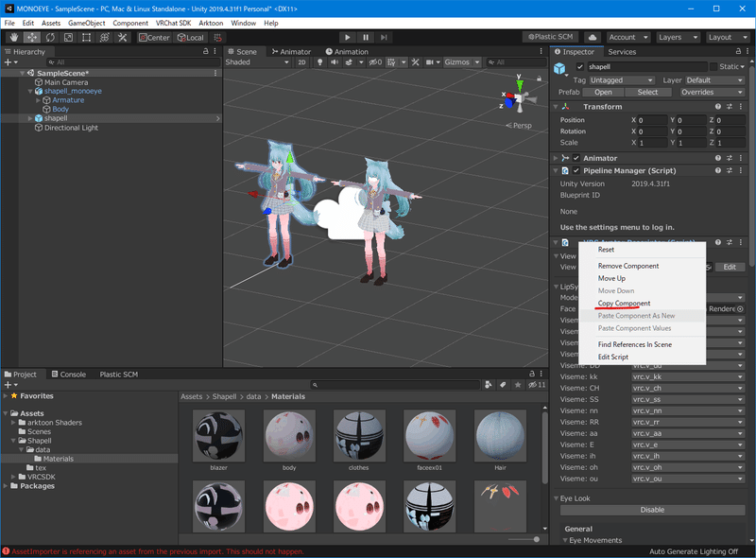The height and width of the screenshot is (558, 756).
Task: Open the Viseme kk dropdown
Action: (x=688, y=377)
